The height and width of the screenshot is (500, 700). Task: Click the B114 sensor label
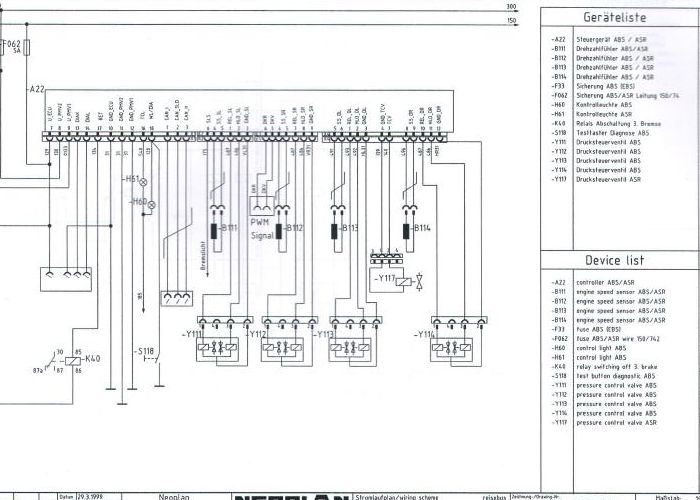(422, 228)
